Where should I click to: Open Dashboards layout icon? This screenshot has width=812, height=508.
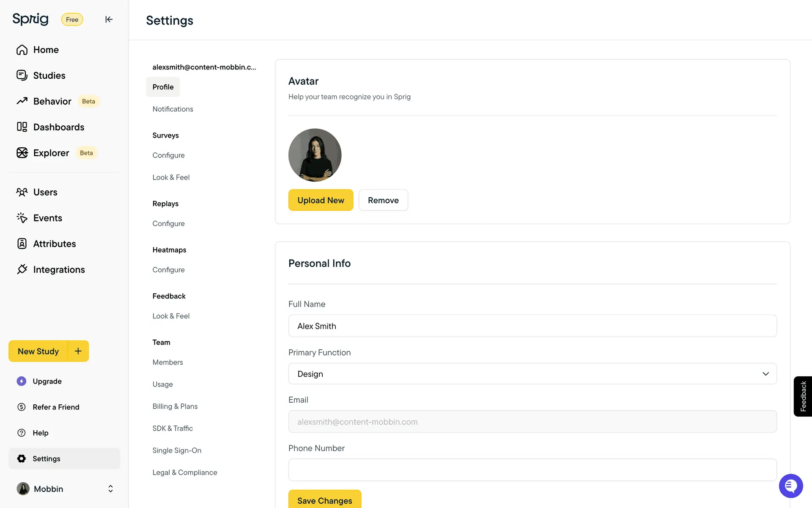(22, 127)
